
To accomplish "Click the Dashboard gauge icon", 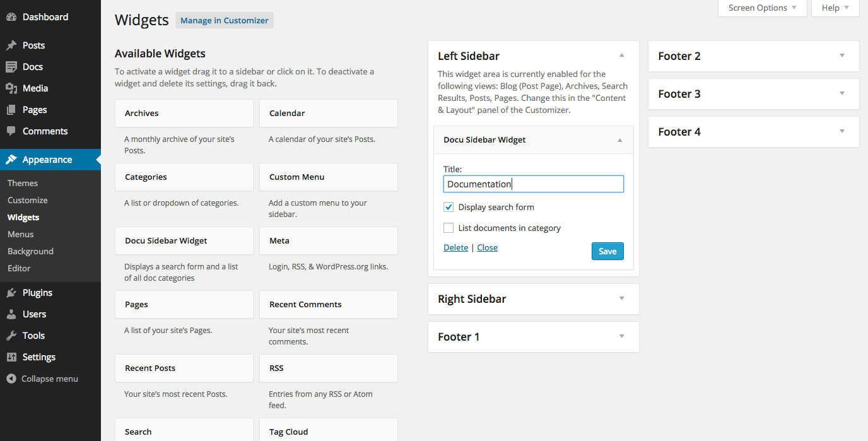I will [11, 17].
